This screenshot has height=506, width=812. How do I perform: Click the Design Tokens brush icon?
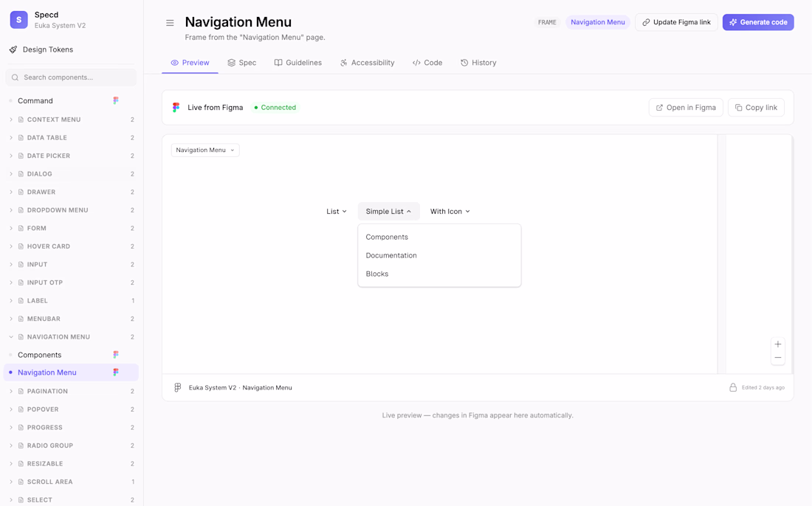pyautogui.click(x=13, y=49)
